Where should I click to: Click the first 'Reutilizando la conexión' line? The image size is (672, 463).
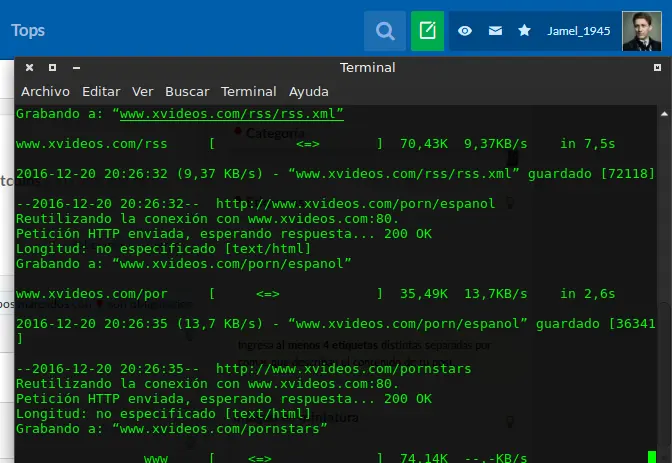[x=207, y=219]
